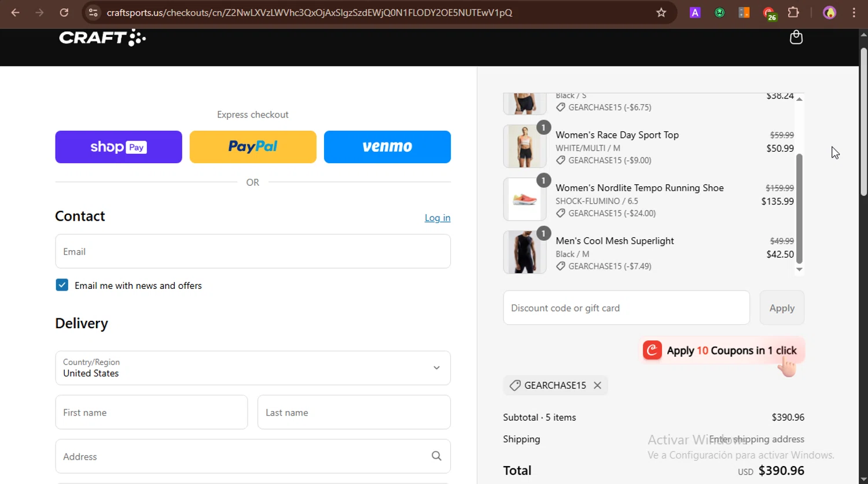This screenshot has height=484, width=868.
Task: Click Women's Nordlite Tempo Running Shoe title
Action: [639, 188]
